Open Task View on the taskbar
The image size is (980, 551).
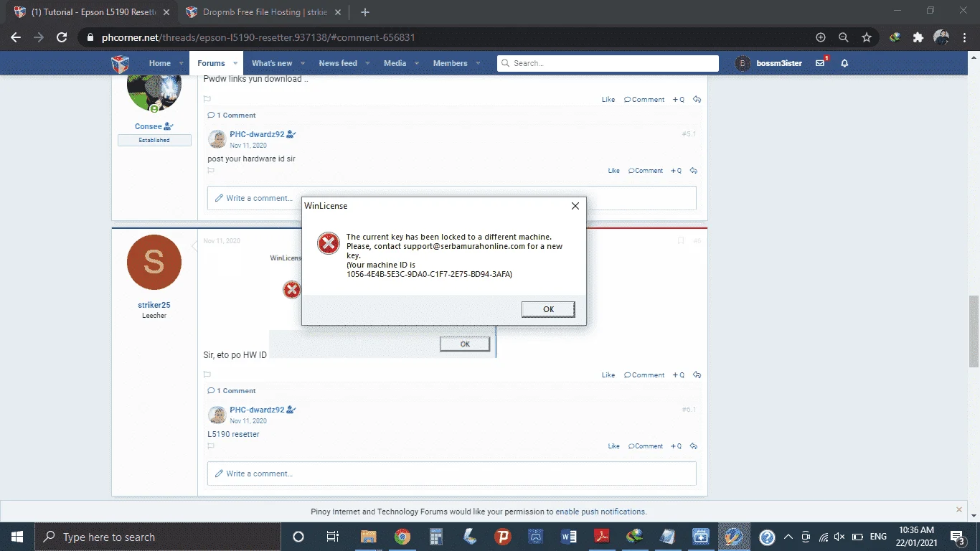(333, 537)
